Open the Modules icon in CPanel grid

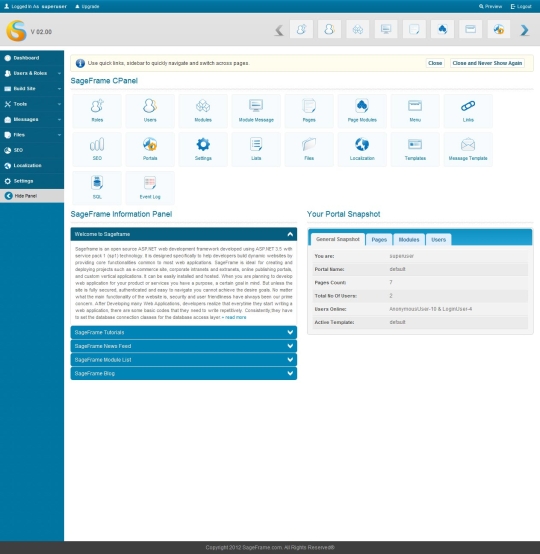203,111
